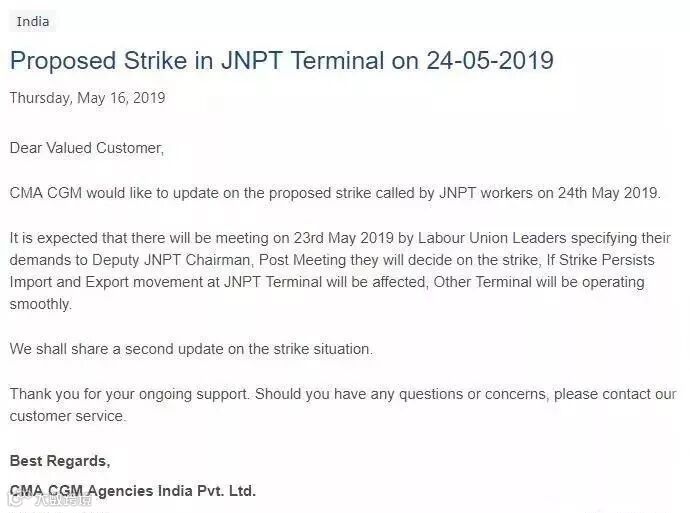The height and width of the screenshot is (513, 690).
Task: Click the second update on strike sentence
Action: pyautogui.click(x=191, y=349)
